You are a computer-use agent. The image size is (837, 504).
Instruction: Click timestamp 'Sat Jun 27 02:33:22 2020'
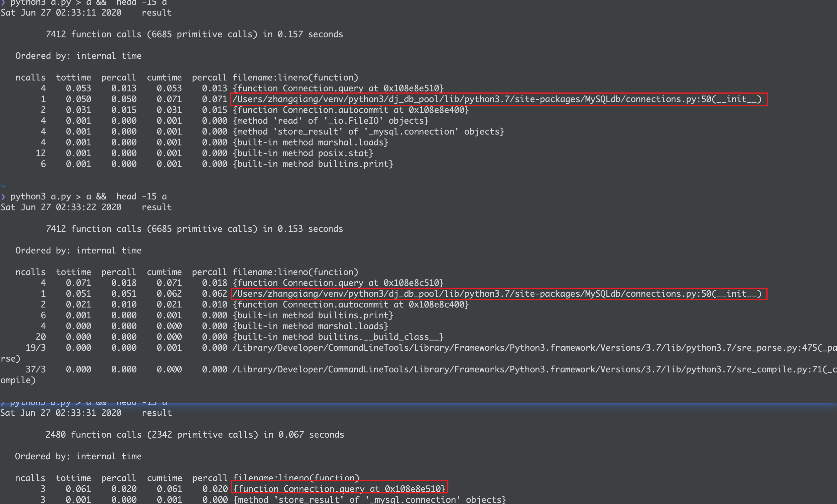pos(61,207)
